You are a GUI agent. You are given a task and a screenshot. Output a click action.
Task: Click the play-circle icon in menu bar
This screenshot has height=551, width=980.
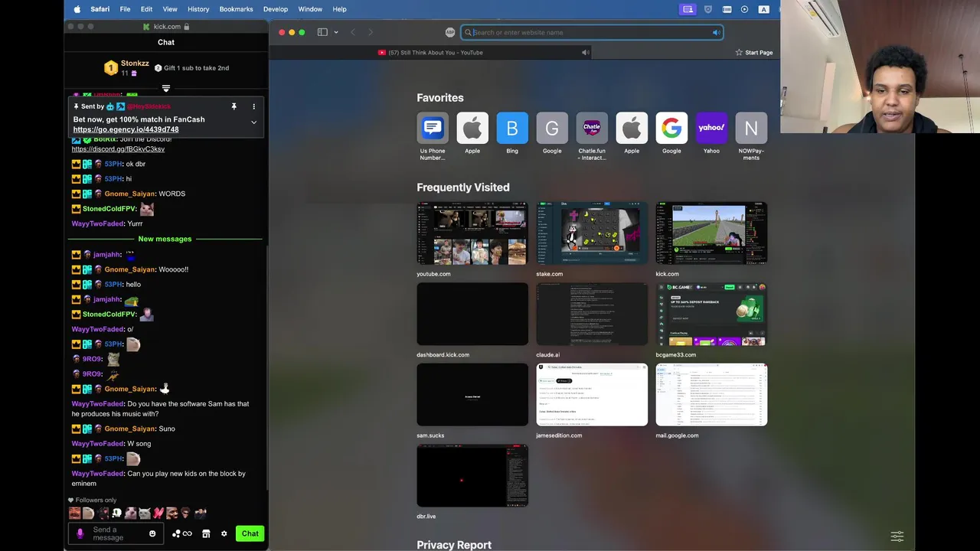point(744,9)
